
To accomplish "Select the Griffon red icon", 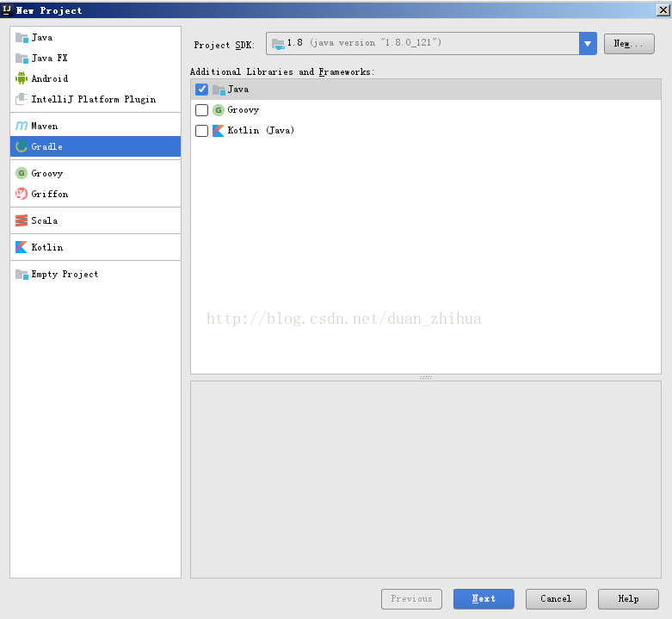I will coord(22,194).
